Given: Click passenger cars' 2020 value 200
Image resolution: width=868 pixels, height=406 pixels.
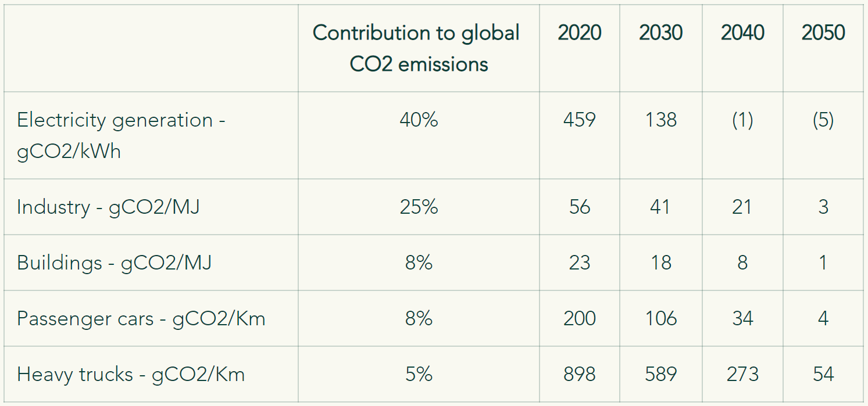Looking at the screenshot, I should [580, 319].
